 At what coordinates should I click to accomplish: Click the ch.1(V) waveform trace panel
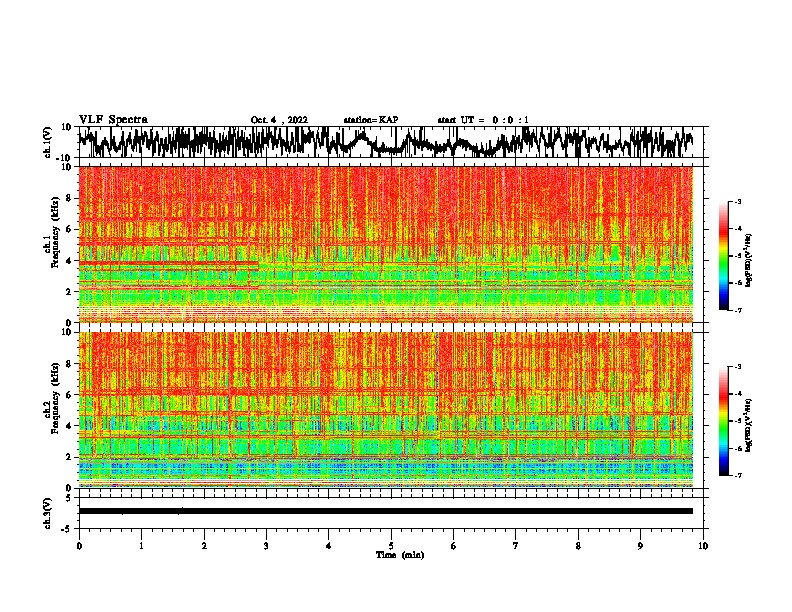click(x=390, y=142)
